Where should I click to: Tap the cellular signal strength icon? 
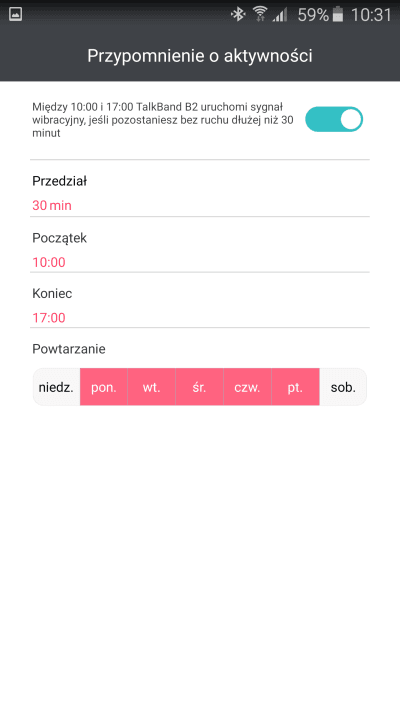[x=280, y=15]
